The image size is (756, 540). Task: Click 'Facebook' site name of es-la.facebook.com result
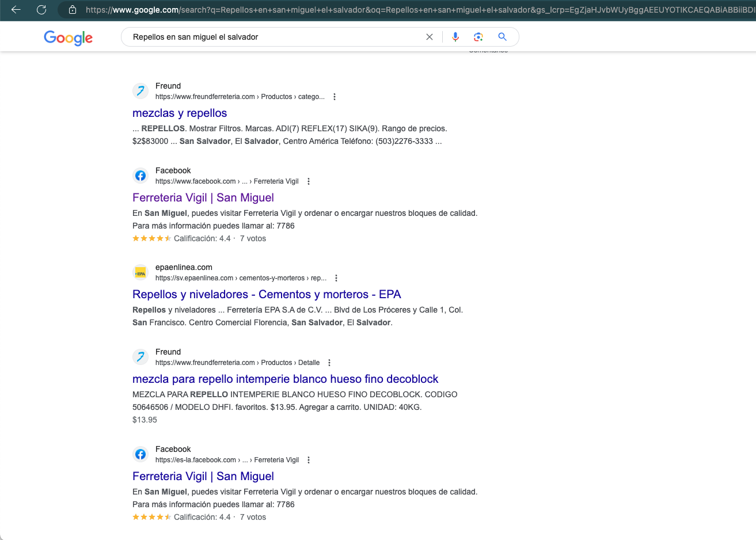pyautogui.click(x=173, y=449)
